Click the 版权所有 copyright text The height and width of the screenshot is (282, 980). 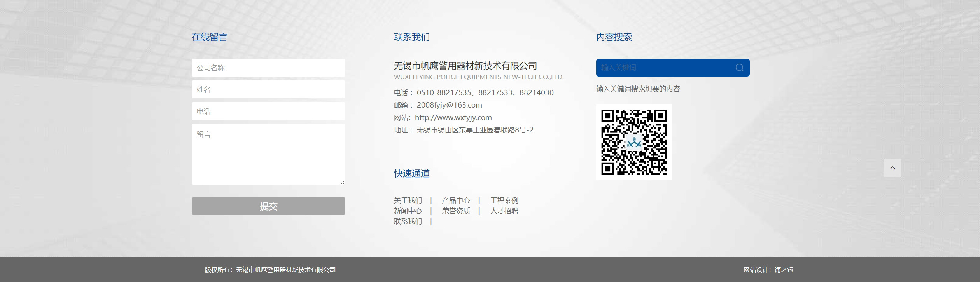(270, 270)
